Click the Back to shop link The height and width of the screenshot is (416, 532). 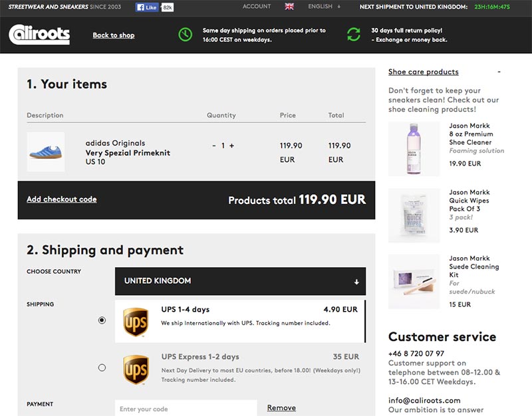click(113, 35)
